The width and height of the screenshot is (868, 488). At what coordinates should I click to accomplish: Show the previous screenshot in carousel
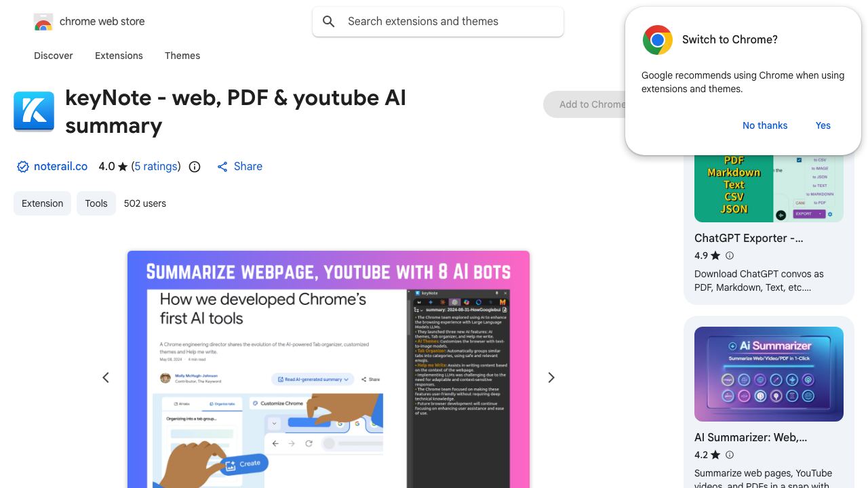click(106, 378)
